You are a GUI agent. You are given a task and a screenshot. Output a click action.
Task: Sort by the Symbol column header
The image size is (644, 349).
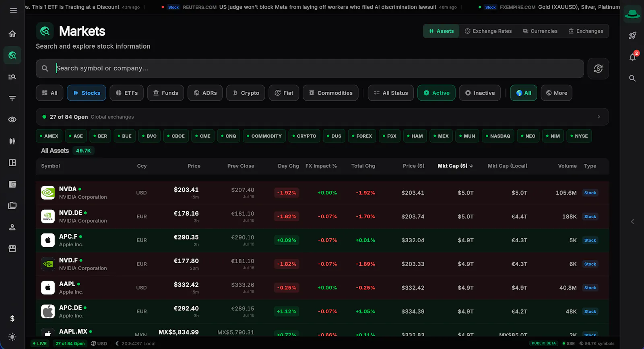click(50, 166)
